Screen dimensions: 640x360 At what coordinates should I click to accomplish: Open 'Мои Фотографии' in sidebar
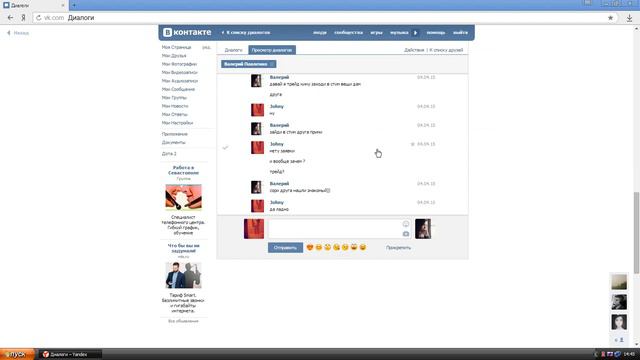pos(179,64)
